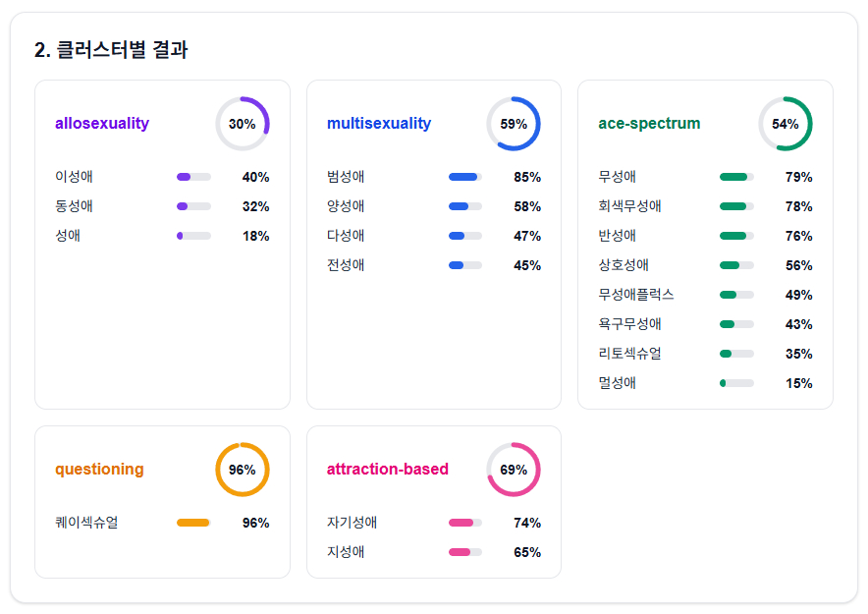The height and width of the screenshot is (614, 868).
Task: Select the questioning cluster title
Action: coord(99,470)
